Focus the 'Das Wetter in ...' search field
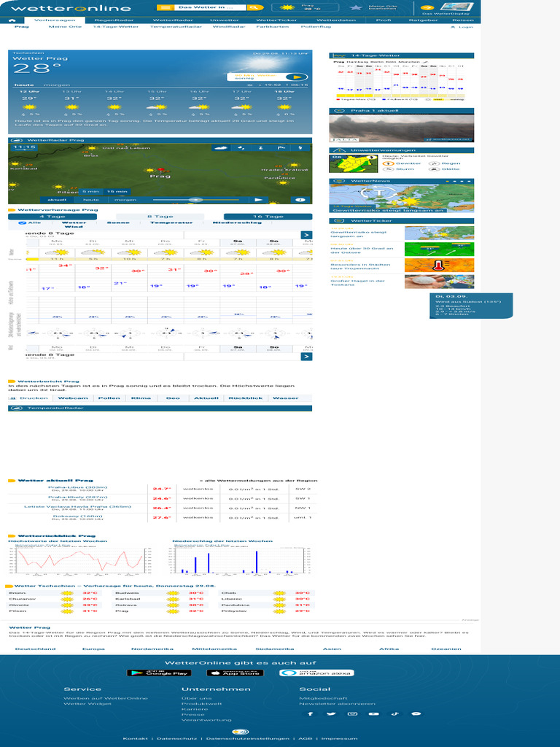Viewport: 560px width, 747px height. (x=209, y=7)
